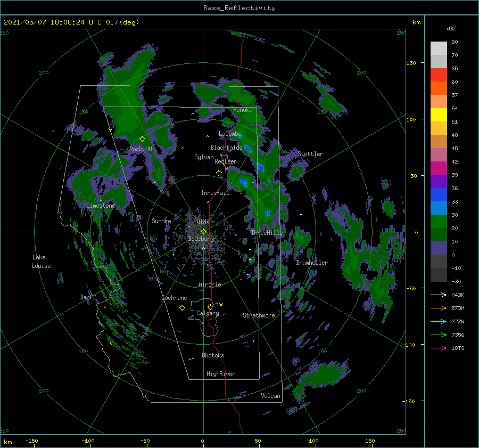Click the Innisfail city label
The height and width of the screenshot is (448, 479).
pos(215,193)
